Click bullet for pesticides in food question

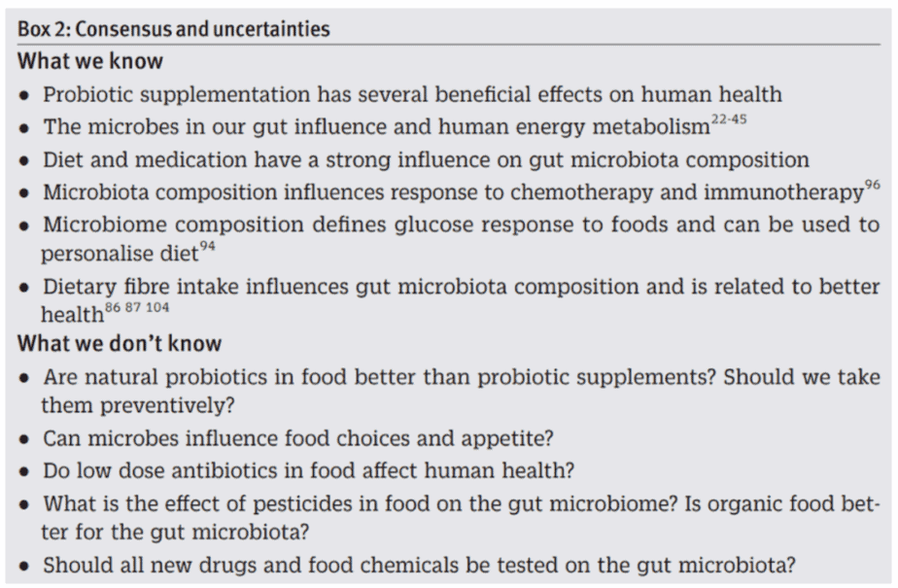click(x=24, y=505)
